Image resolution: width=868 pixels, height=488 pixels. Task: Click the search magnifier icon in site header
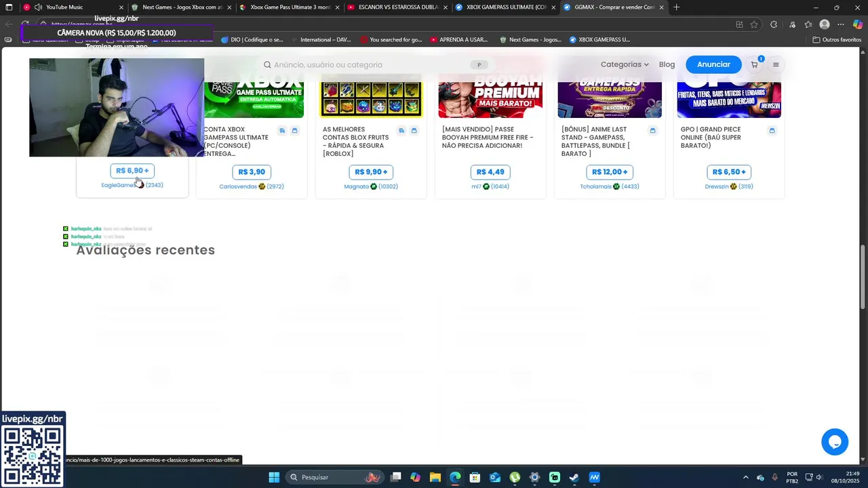click(x=267, y=65)
